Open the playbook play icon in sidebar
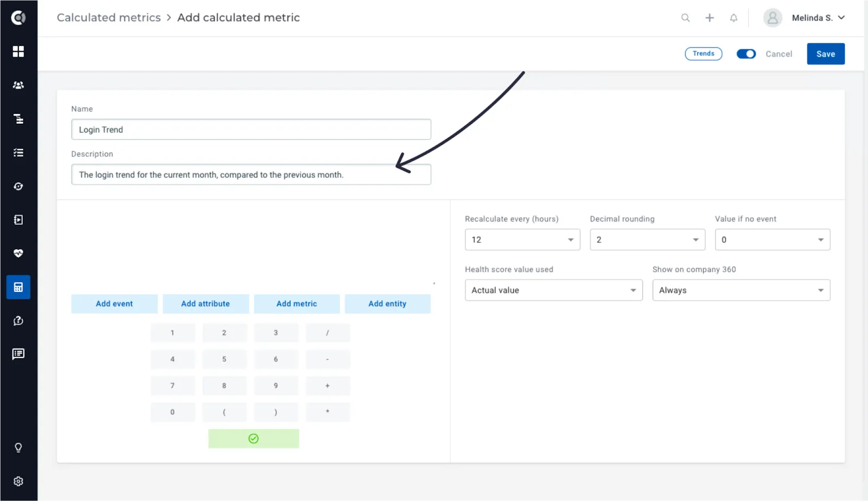The height and width of the screenshot is (501, 868). [18, 220]
